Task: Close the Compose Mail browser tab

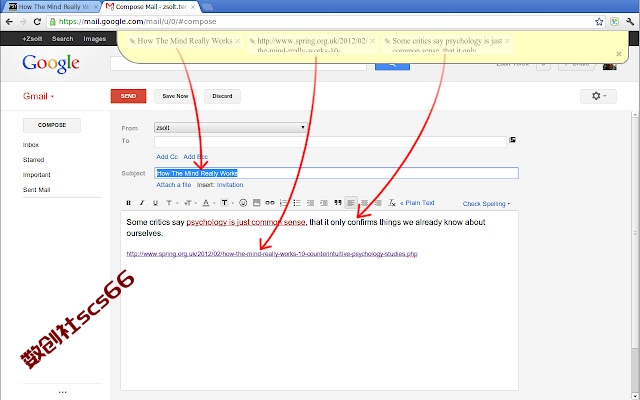Action: click(193, 7)
